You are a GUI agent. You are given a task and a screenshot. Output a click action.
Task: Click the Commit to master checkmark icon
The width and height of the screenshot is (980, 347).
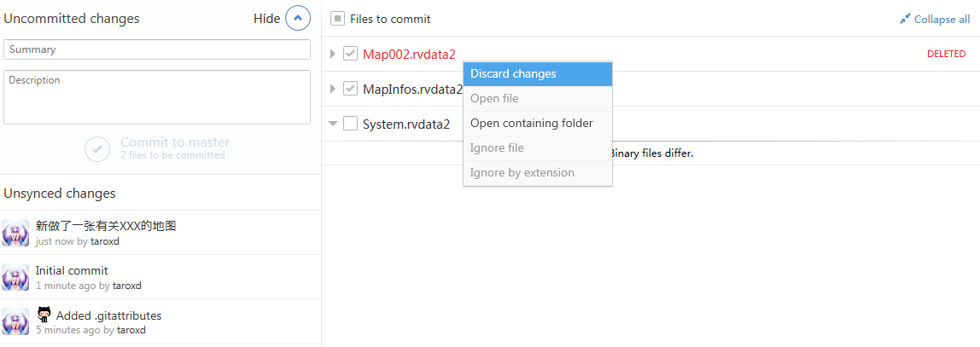click(x=96, y=149)
